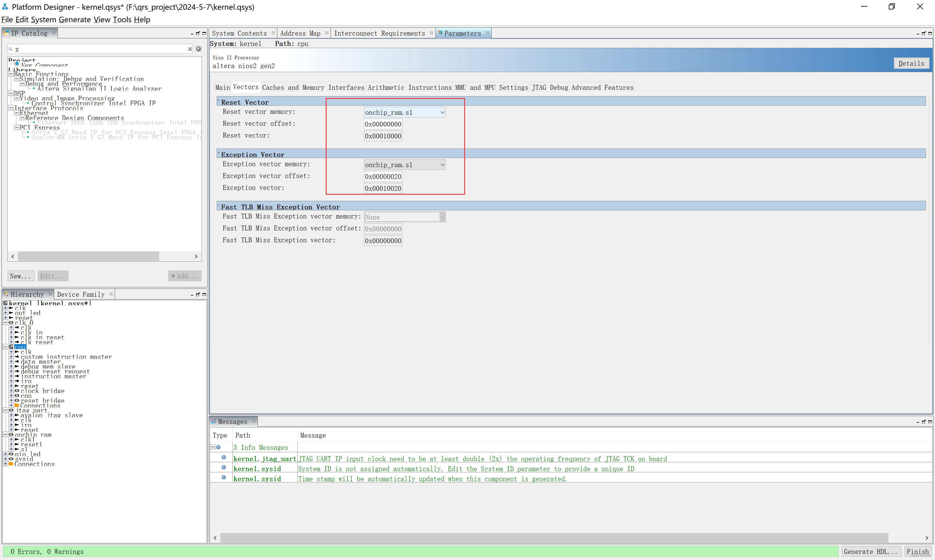Expand the sysid node in Hierarchy

[5, 459]
